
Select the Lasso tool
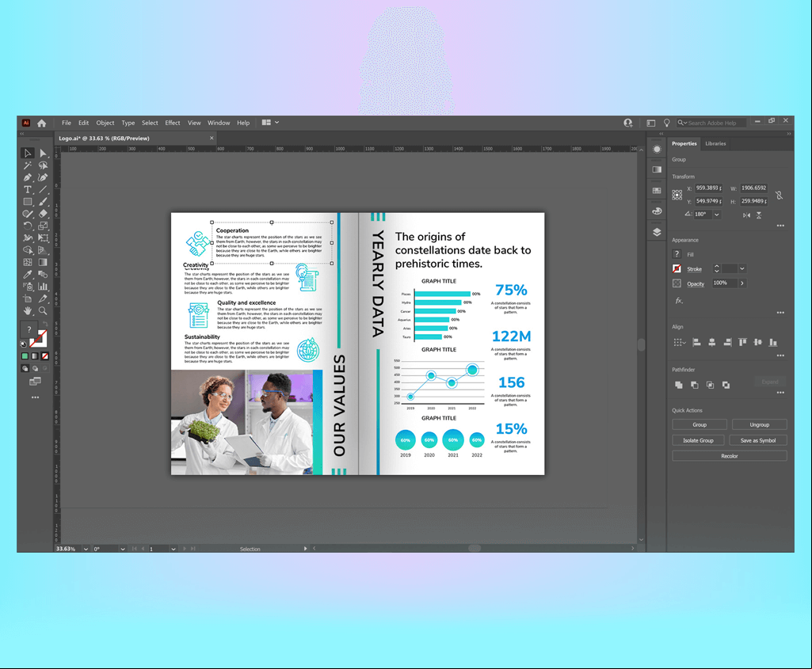pyautogui.click(x=43, y=165)
